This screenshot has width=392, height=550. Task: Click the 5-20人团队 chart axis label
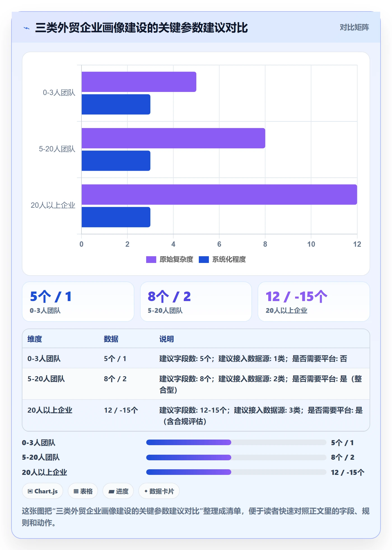[x=57, y=149]
